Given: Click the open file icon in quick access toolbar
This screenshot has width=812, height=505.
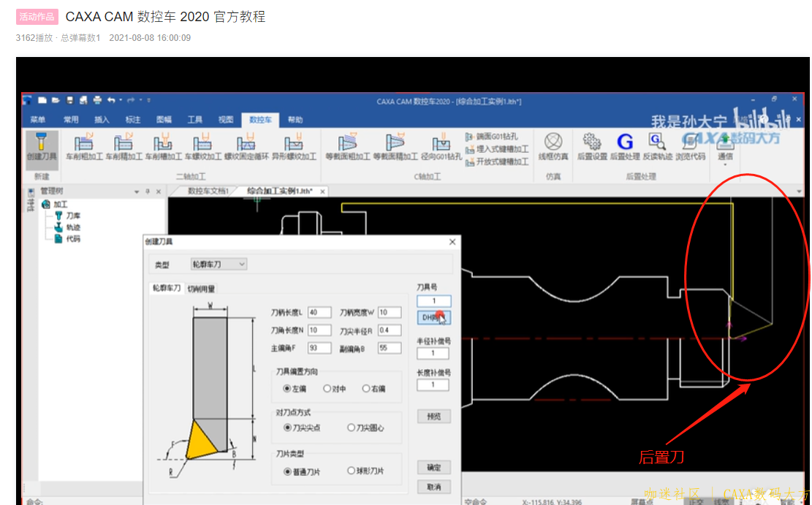Looking at the screenshot, I should pyautogui.click(x=56, y=100).
